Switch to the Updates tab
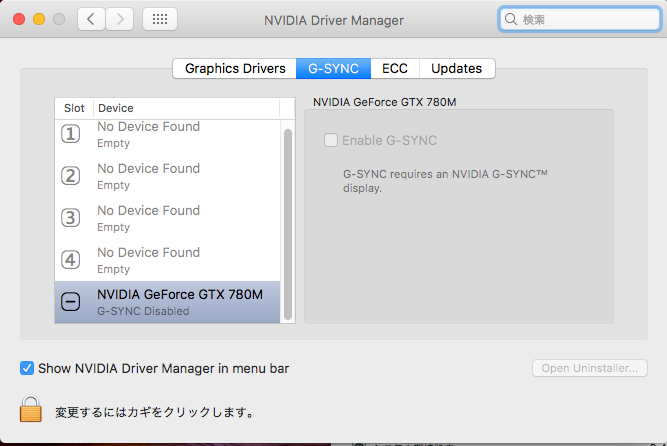The height and width of the screenshot is (446, 667). (457, 68)
